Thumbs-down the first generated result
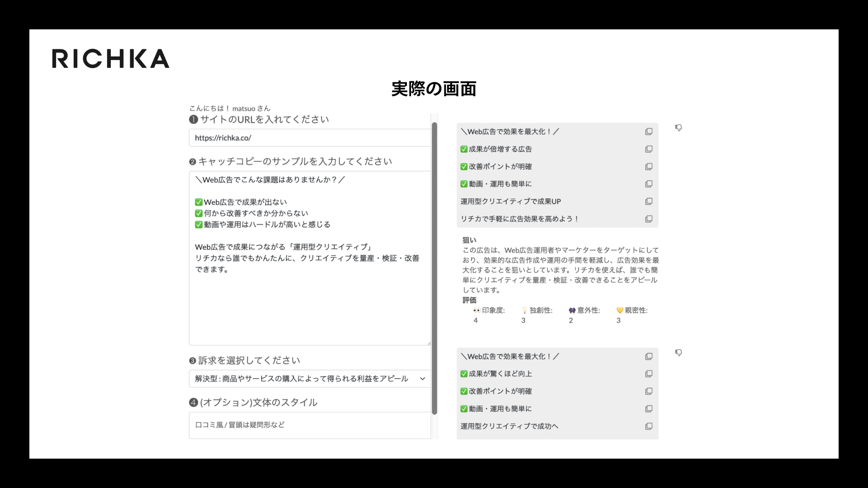The height and width of the screenshot is (488, 868). click(x=679, y=128)
